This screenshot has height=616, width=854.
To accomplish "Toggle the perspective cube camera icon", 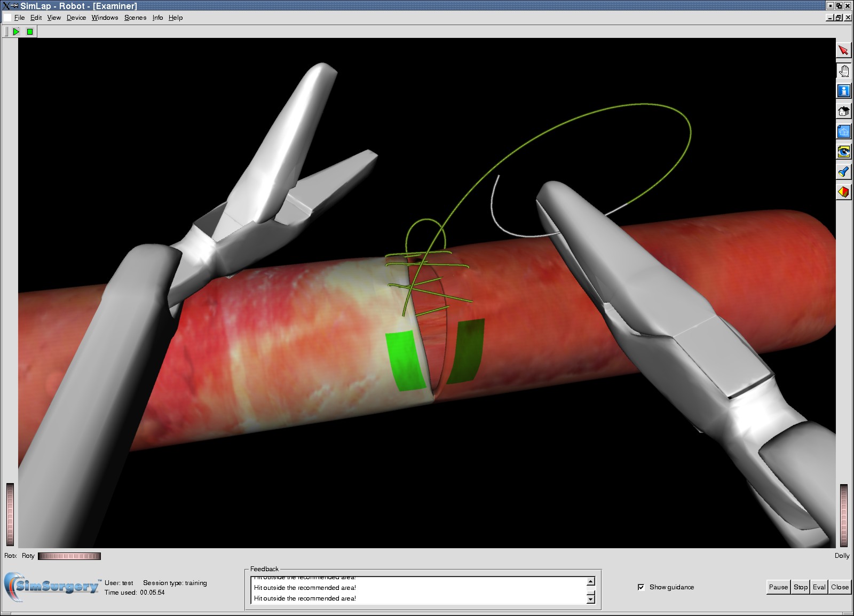I will point(843,192).
